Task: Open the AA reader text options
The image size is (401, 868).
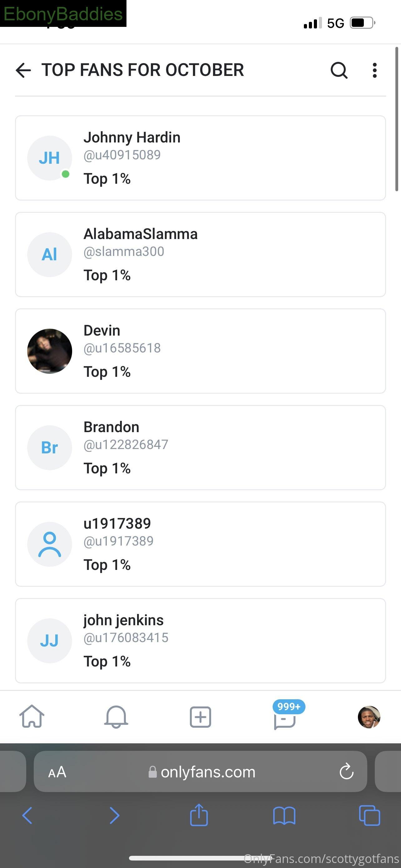Action: click(x=57, y=772)
